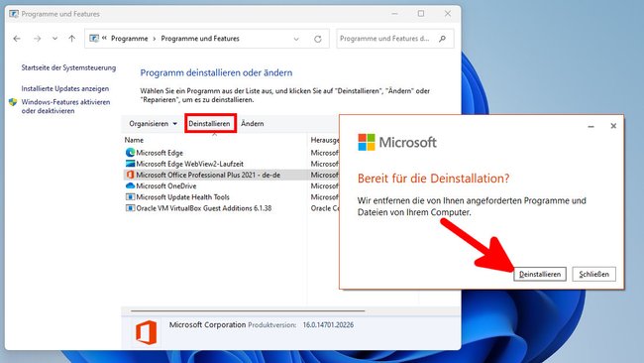Click the OneDrive cloud icon
This screenshot has width=644, height=363.
(x=130, y=185)
